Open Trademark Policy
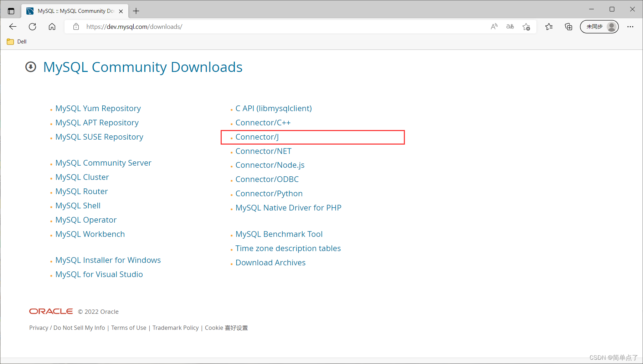 [176, 328]
